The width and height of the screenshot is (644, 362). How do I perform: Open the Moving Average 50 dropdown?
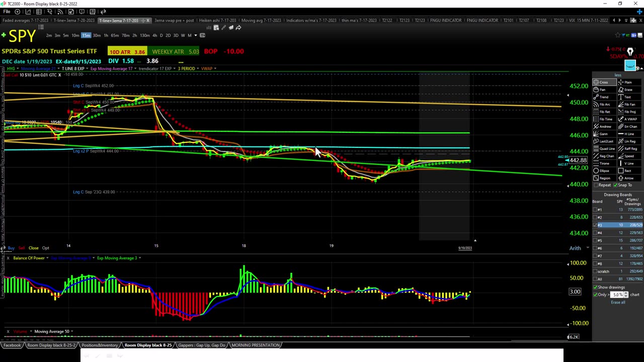(72, 331)
